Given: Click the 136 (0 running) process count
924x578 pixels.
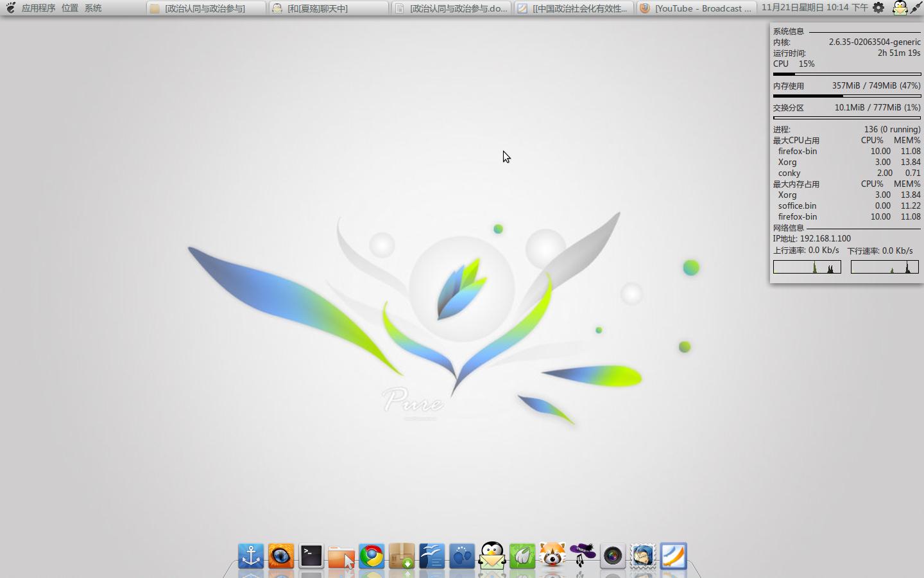Looking at the screenshot, I should pyautogui.click(x=892, y=129).
